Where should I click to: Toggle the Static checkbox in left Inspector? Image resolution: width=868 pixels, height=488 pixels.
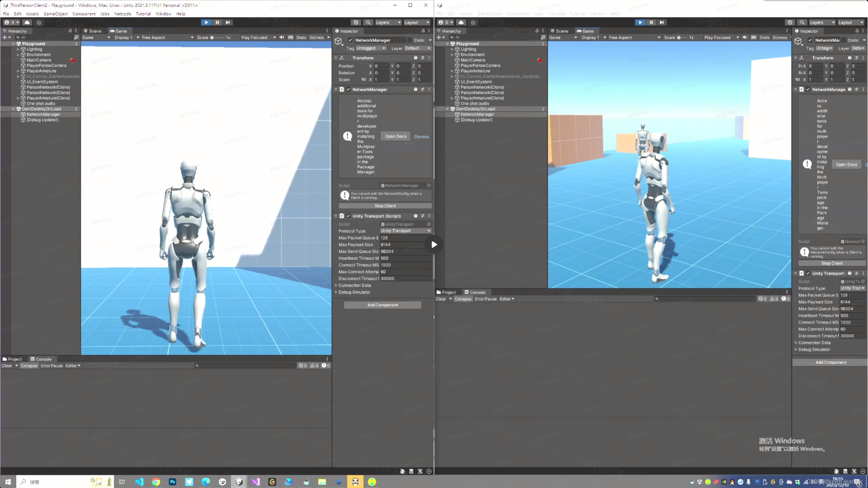pyautogui.click(x=410, y=40)
